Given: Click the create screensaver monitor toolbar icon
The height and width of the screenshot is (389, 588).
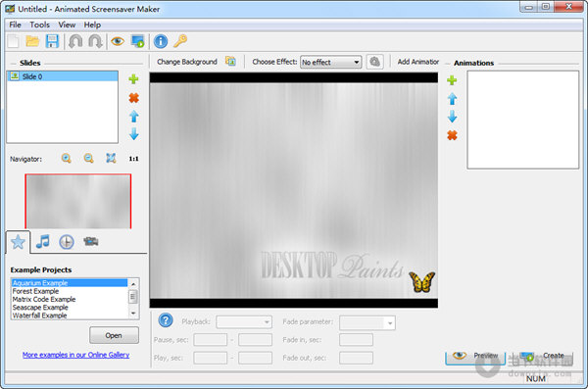Looking at the screenshot, I should 137,41.
